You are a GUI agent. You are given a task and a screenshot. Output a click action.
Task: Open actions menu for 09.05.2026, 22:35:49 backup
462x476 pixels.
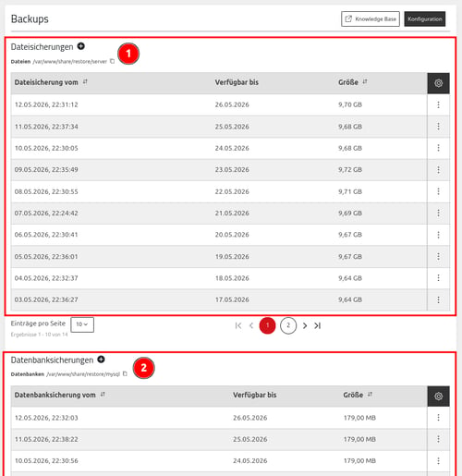(438, 170)
